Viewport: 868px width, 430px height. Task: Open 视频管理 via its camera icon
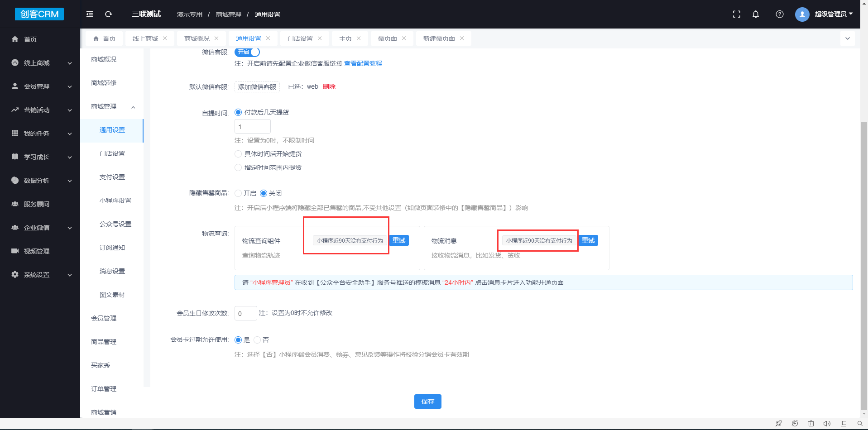[15, 251]
